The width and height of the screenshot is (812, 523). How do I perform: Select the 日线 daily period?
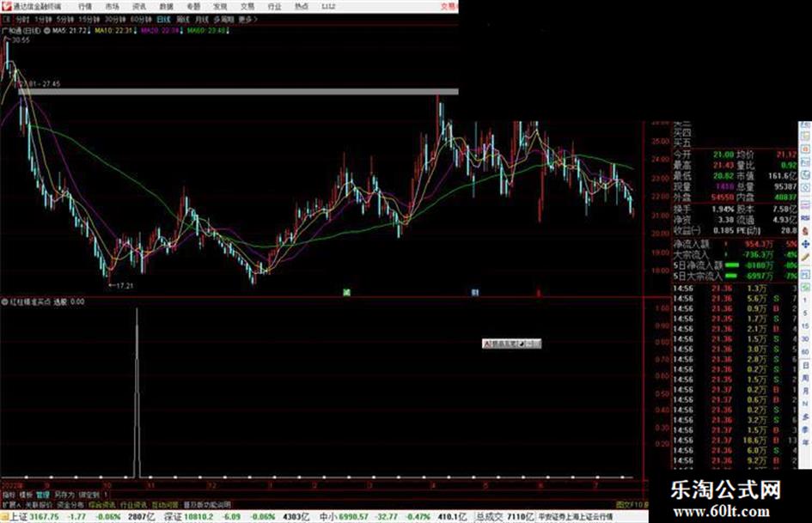163,19
